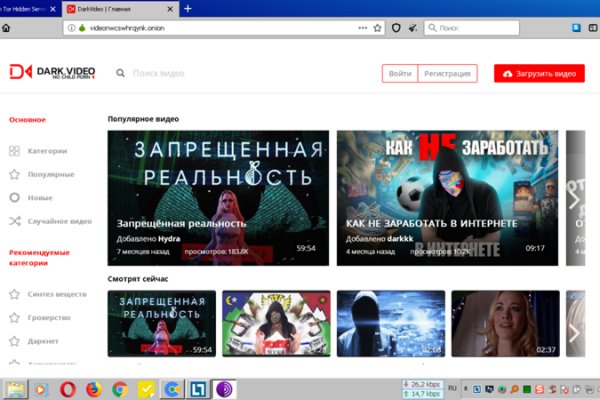The width and height of the screenshot is (600, 400).
Task: Click the search magnifier icon
Action: click(121, 73)
